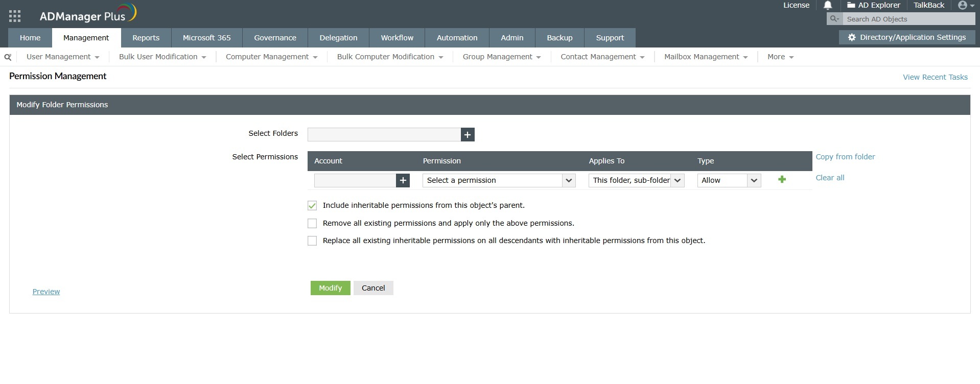
Task: Open the Allow type dropdown
Action: pos(729,180)
